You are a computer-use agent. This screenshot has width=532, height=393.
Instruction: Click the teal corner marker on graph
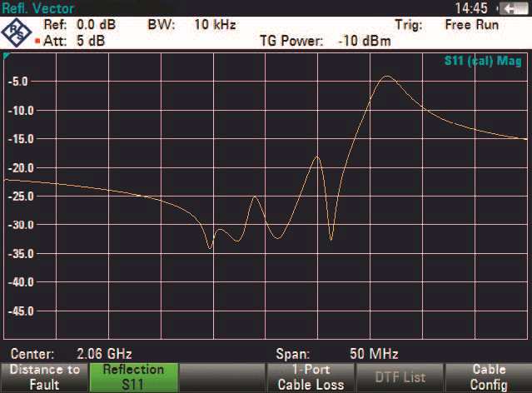click(6, 55)
